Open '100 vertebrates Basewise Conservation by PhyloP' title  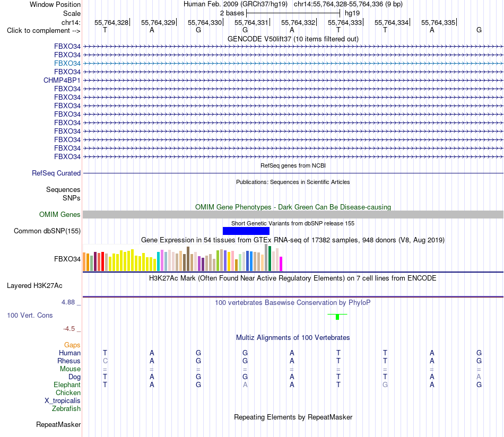click(x=293, y=302)
